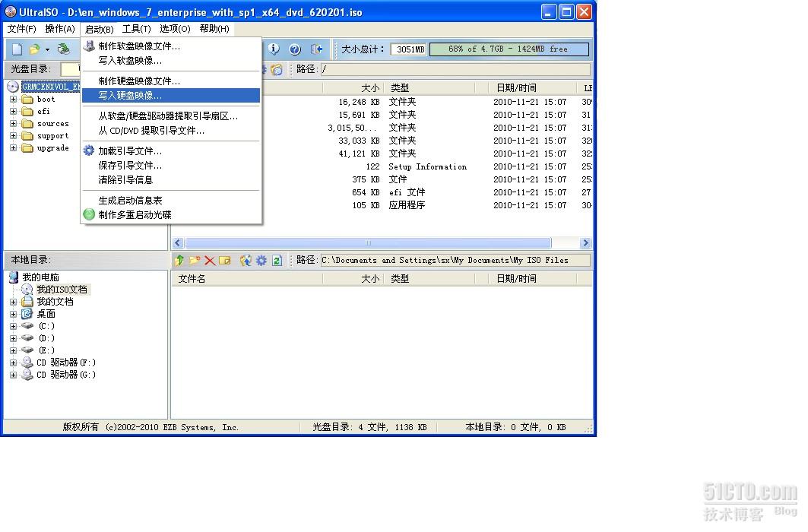The width and height of the screenshot is (808, 532).
Task: Open the 选项(O) menu
Action: (175, 29)
